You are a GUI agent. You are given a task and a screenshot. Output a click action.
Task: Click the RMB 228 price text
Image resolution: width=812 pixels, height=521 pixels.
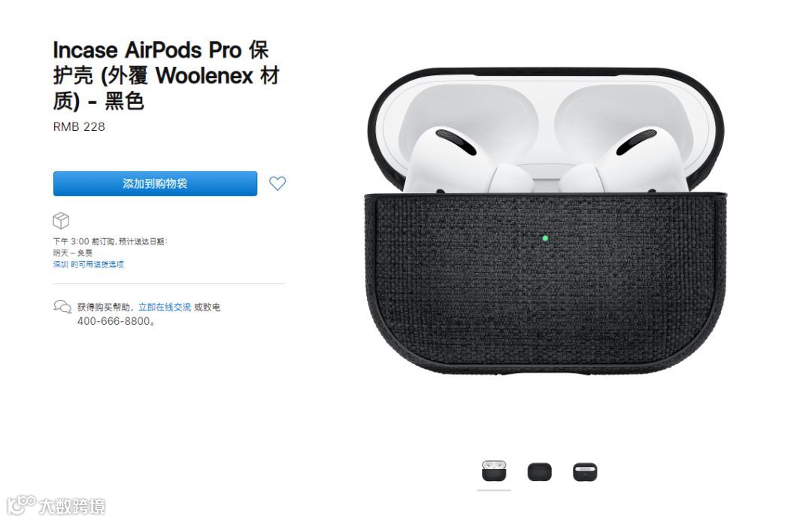pos(79,127)
